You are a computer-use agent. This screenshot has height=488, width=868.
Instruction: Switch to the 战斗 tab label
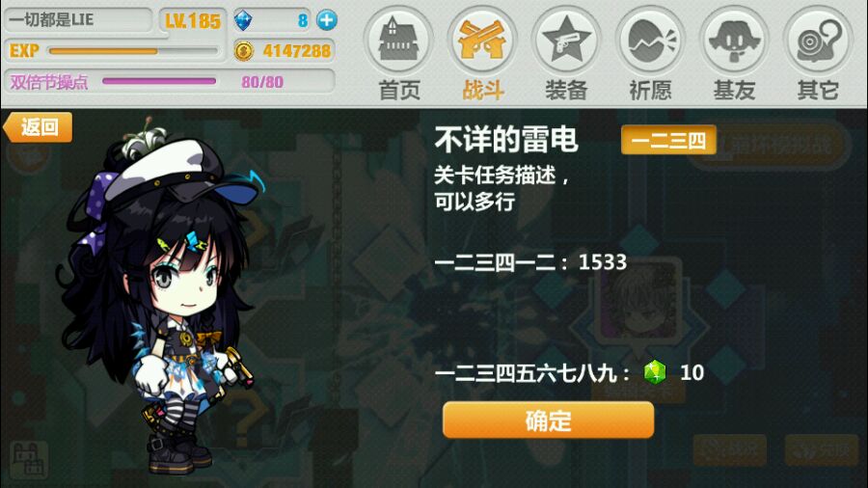coord(483,91)
